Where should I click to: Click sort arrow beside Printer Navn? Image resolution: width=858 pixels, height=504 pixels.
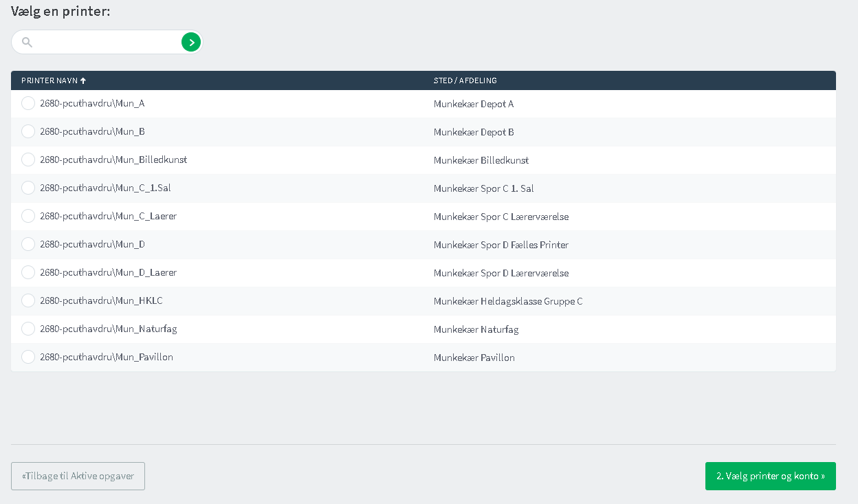(83, 80)
